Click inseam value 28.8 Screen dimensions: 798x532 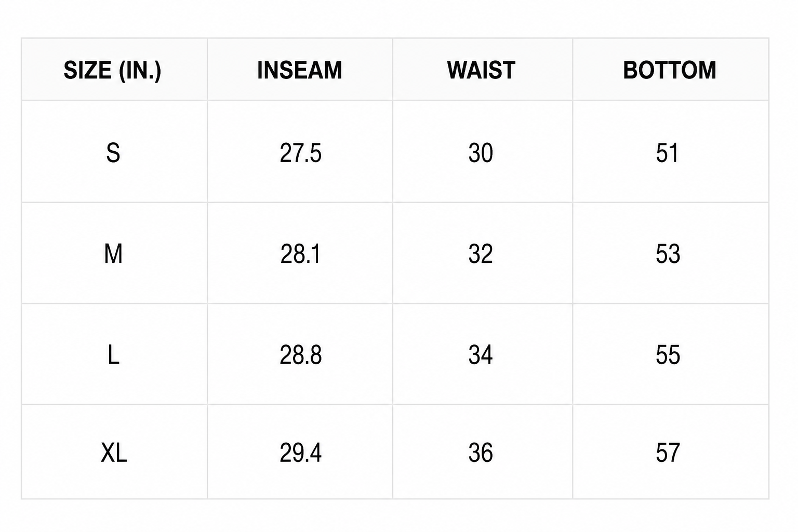(300, 355)
